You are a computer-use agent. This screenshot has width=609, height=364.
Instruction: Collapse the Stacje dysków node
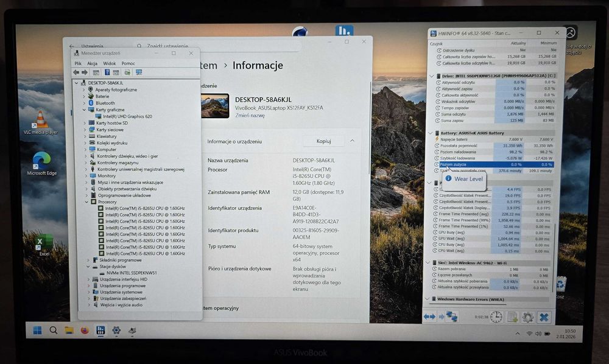pyautogui.click(x=88, y=267)
